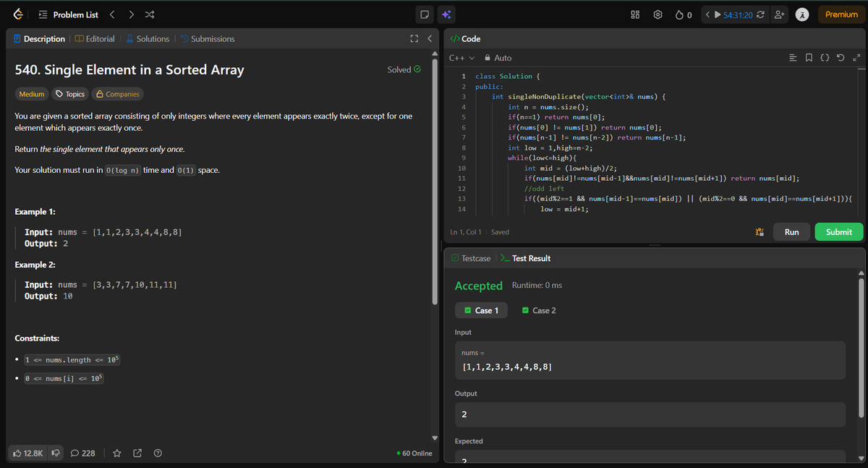This screenshot has height=468, width=868.
Task: Click the LeetCode logo icon
Action: (18, 14)
